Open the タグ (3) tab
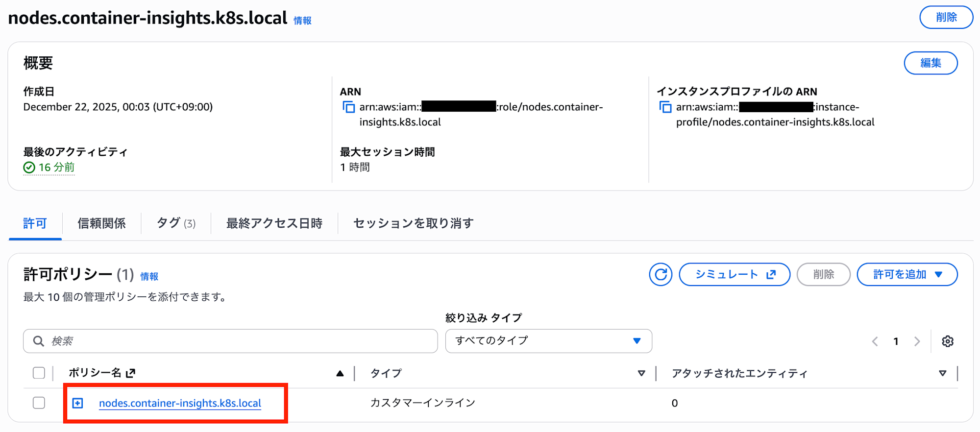Screen dimensions: 980x432 click(x=176, y=223)
